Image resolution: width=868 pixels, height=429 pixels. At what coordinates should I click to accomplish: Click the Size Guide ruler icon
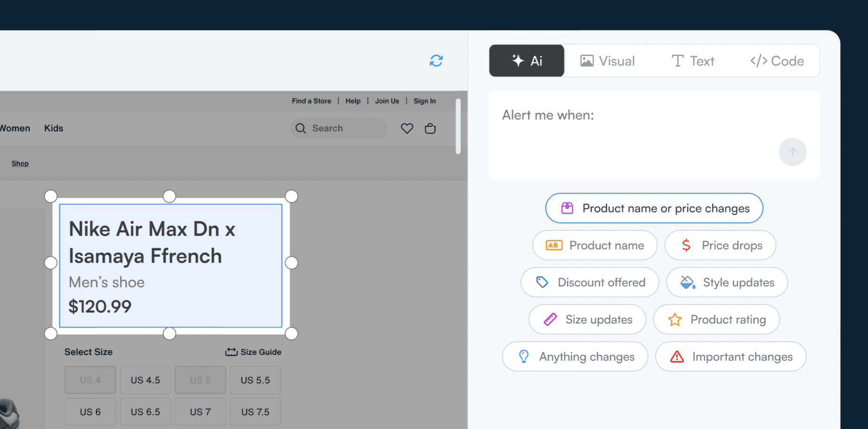231,352
